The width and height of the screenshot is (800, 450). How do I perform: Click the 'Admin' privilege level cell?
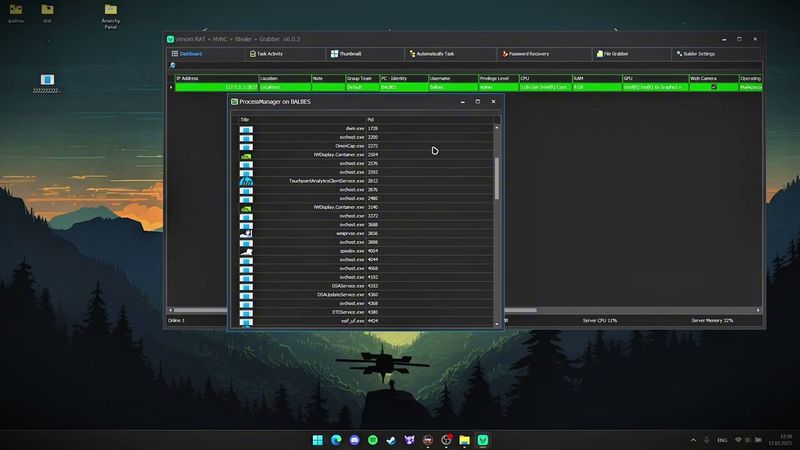pos(498,87)
